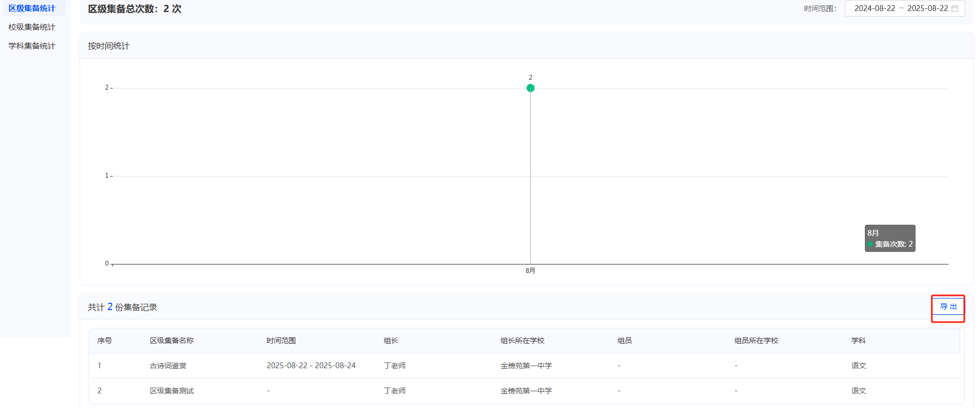Click the 组员 column header
Screen dimensions: 980x408
[x=625, y=340]
